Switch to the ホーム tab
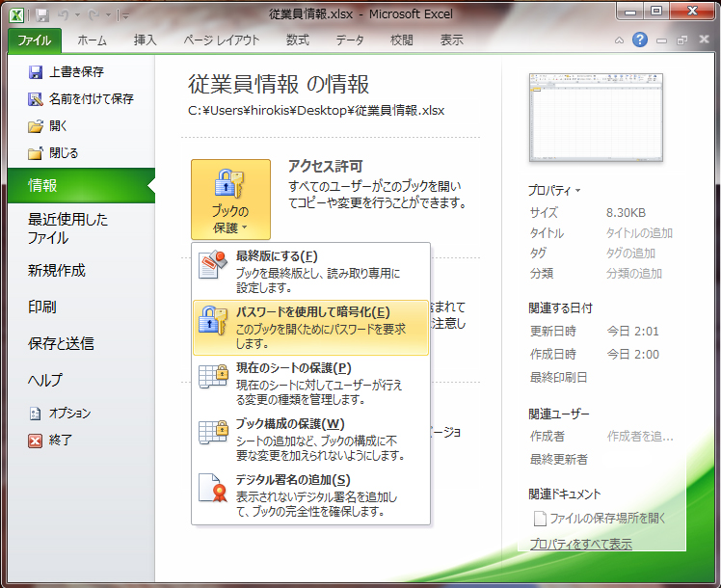This screenshot has width=721, height=588. (x=92, y=40)
